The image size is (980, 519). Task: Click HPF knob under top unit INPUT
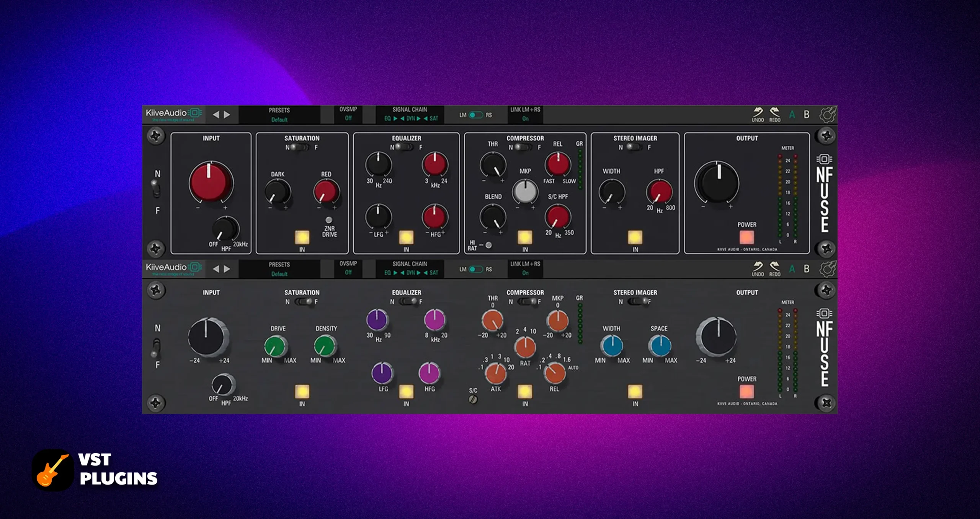tap(225, 229)
